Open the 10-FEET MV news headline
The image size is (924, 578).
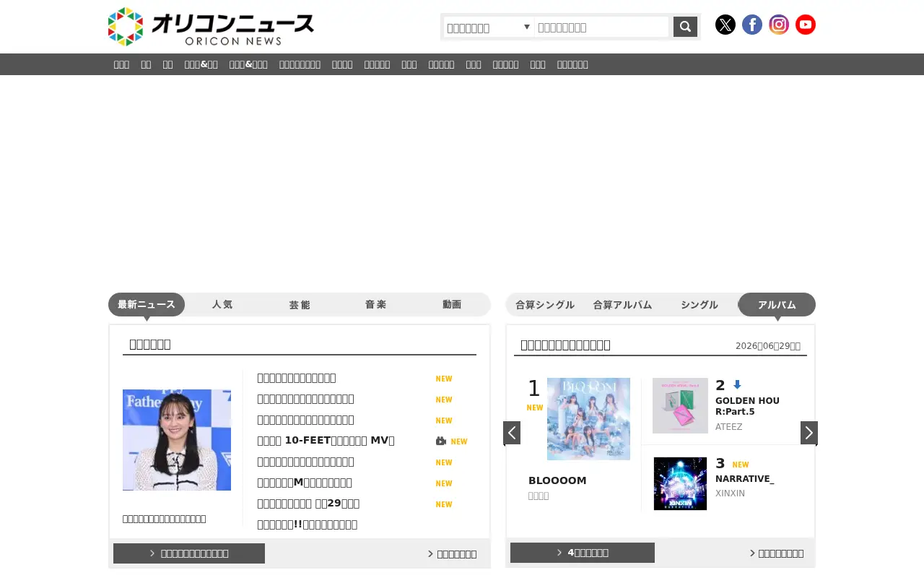coord(326,441)
